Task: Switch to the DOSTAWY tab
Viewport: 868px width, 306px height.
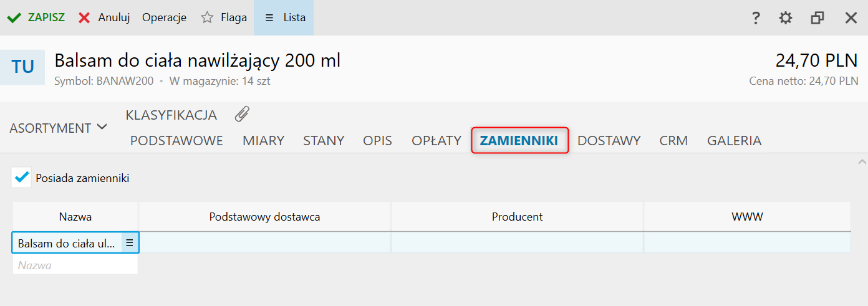Action: tap(609, 141)
